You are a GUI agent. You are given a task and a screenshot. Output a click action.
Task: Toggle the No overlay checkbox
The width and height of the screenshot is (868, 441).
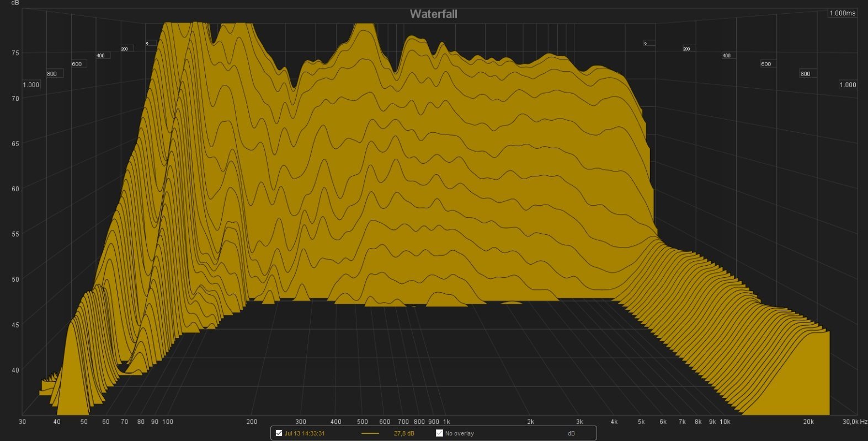[x=439, y=433]
